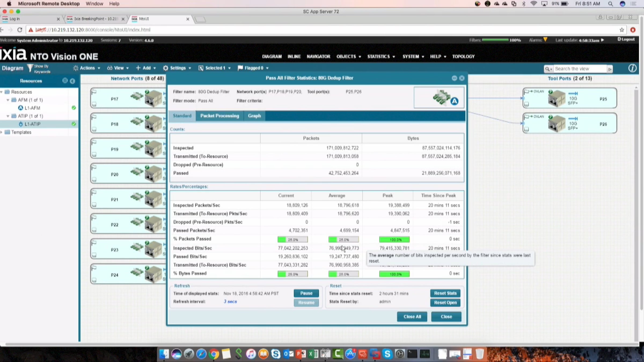
Task: Collapse the Resources panel arrow icon
Action: coord(72,81)
